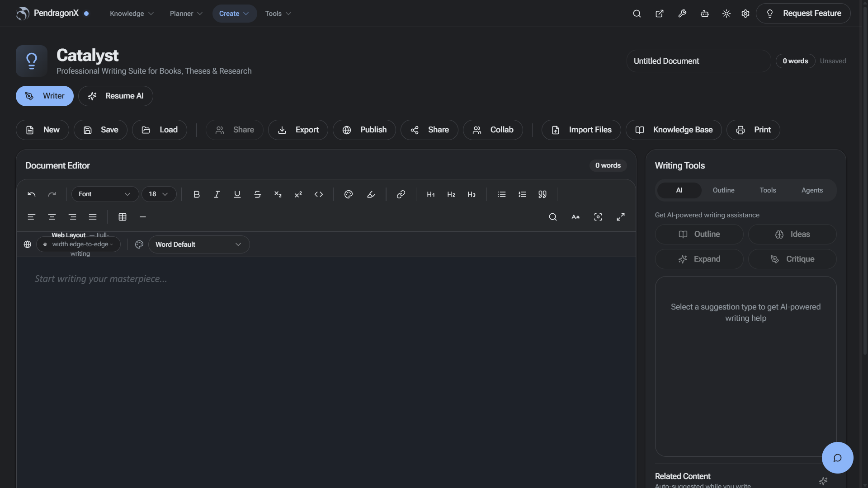Viewport: 868px width, 488px height.
Task: Expand the Knowledge menu
Action: point(132,14)
